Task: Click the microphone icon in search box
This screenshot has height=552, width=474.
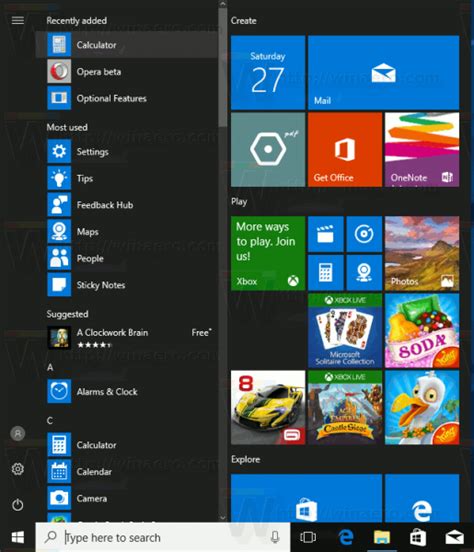Action: (275, 537)
